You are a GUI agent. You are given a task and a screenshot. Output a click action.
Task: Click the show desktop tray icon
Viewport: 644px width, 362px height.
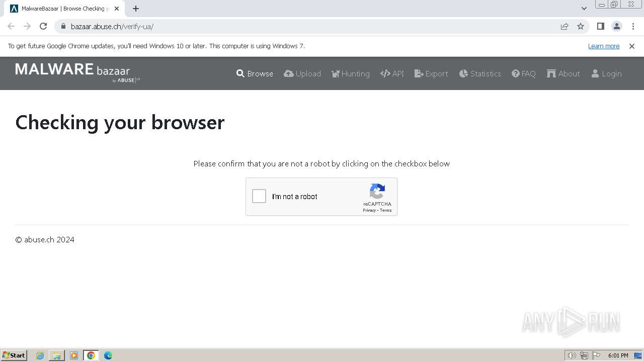pyautogui.click(x=638, y=355)
